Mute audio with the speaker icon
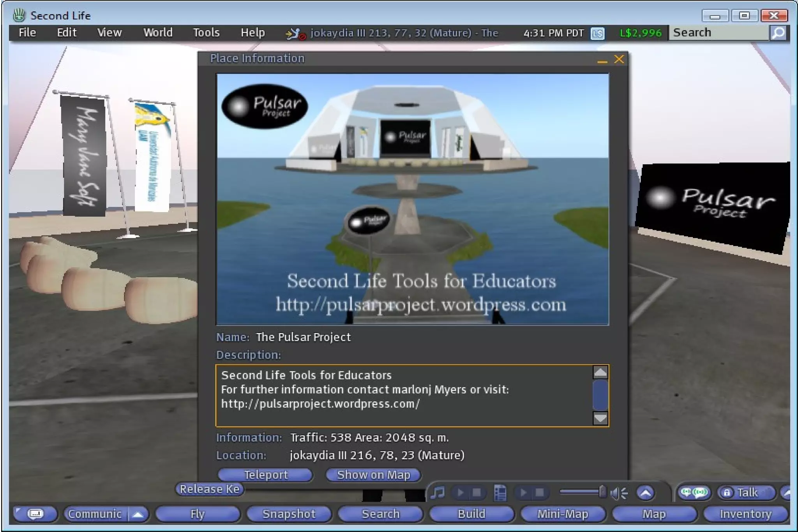This screenshot has width=798, height=532. point(618,493)
